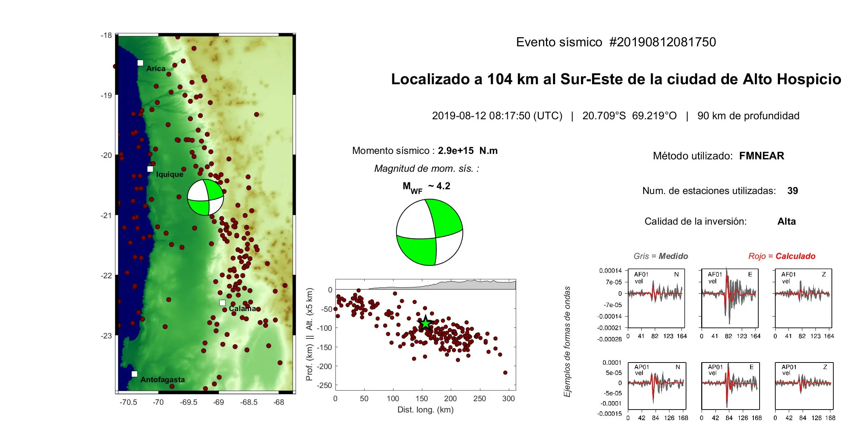The image size is (868, 442).
Task: Click the white square marker for Arica
Action: (x=140, y=63)
